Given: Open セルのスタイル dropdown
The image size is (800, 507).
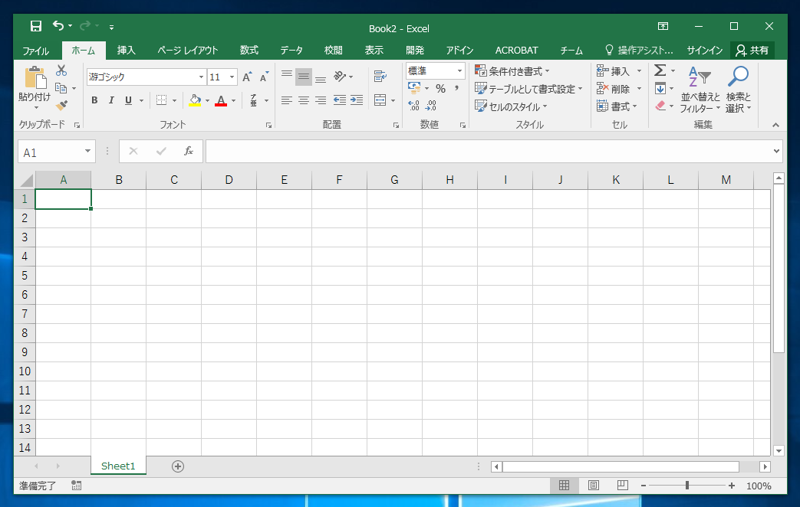Looking at the screenshot, I should pos(511,107).
